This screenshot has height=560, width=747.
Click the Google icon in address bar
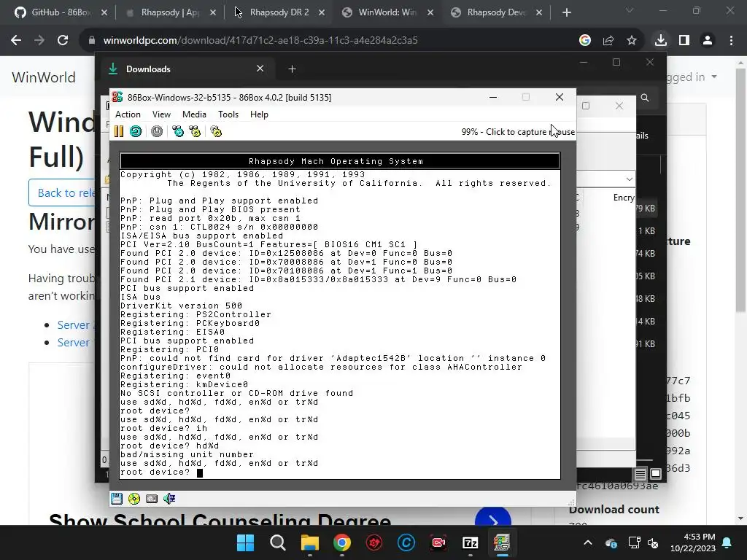tap(585, 41)
